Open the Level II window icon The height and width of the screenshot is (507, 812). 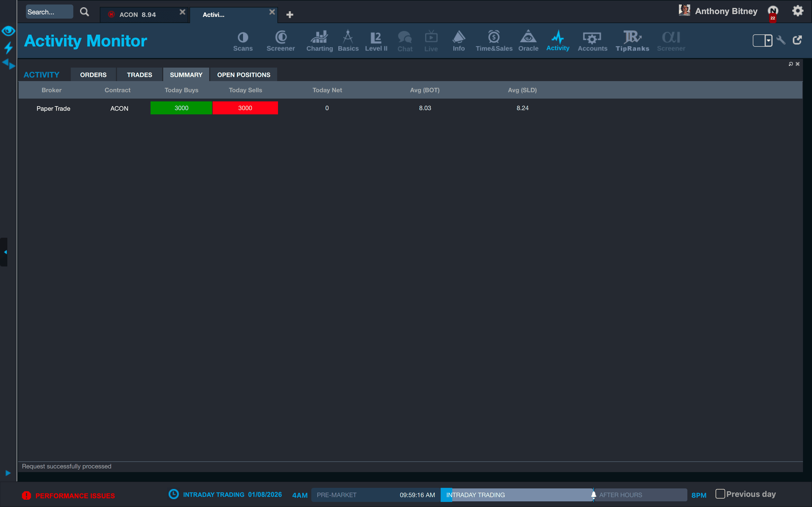pyautogui.click(x=376, y=41)
